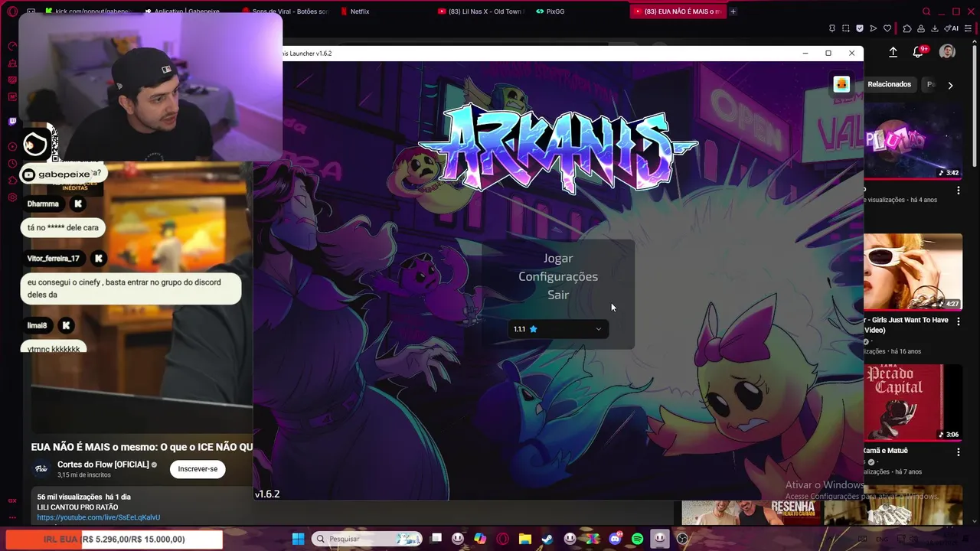The image size is (980, 551).
Task: Click the Kick badge next to Dharmma
Action: pos(78,204)
